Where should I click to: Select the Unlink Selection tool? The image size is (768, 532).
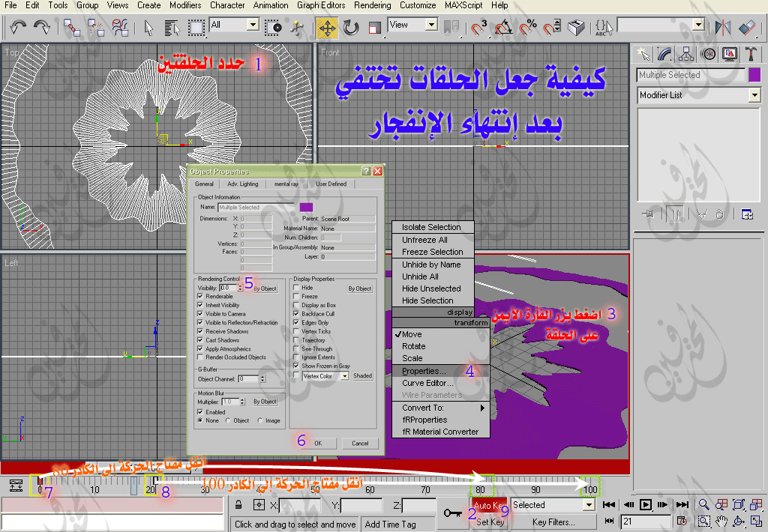point(96,28)
